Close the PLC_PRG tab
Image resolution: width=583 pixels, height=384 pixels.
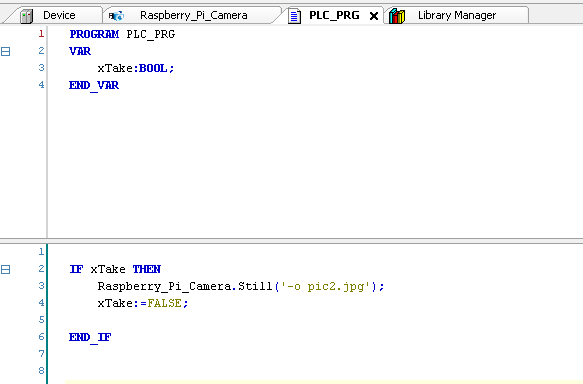tap(374, 16)
